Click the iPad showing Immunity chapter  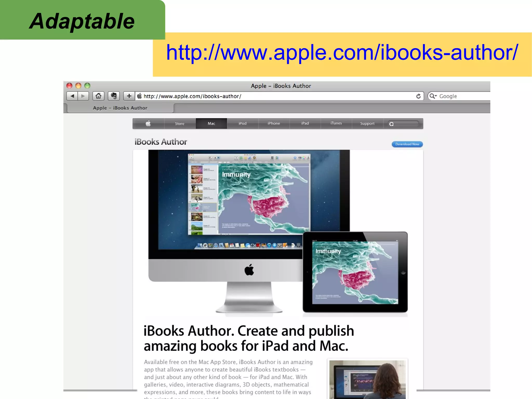(x=355, y=272)
